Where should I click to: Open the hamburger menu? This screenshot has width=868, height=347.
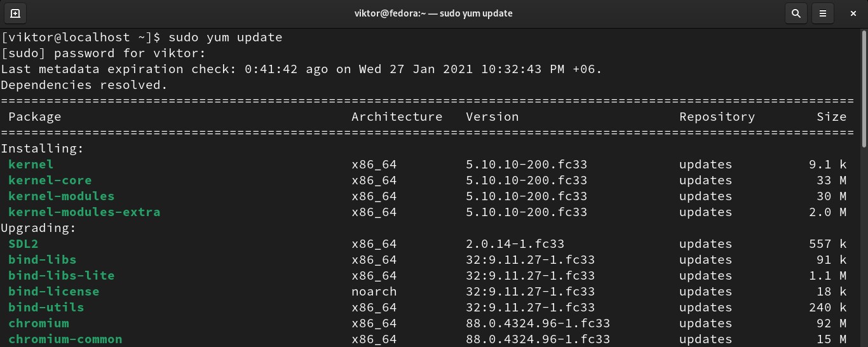point(823,13)
